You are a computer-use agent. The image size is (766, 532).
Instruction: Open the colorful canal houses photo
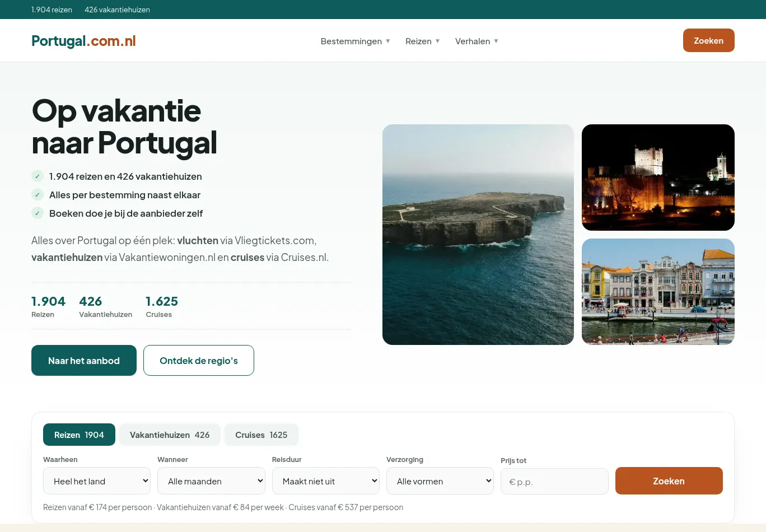tap(658, 292)
